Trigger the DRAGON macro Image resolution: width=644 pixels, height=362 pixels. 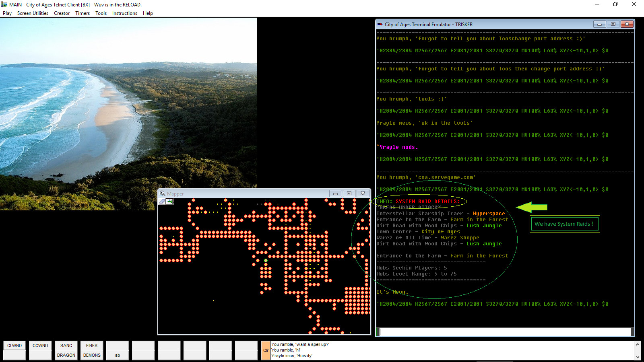pyautogui.click(x=66, y=355)
